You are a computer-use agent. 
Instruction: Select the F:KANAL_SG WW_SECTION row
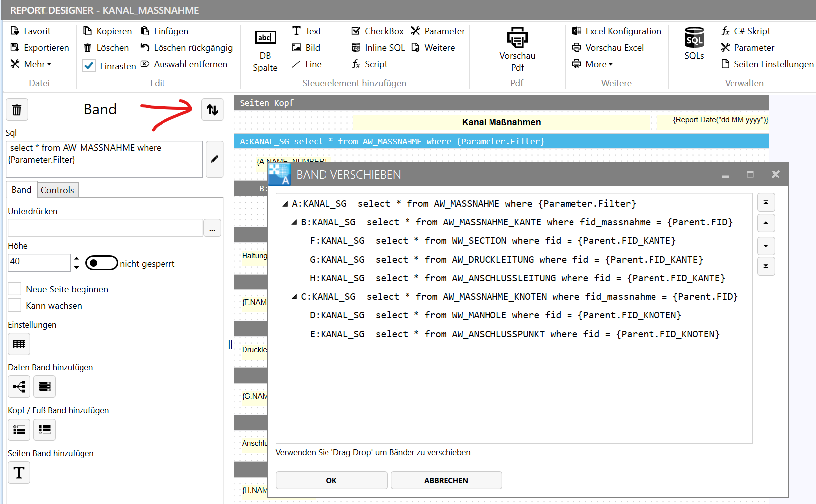pyautogui.click(x=492, y=241)
